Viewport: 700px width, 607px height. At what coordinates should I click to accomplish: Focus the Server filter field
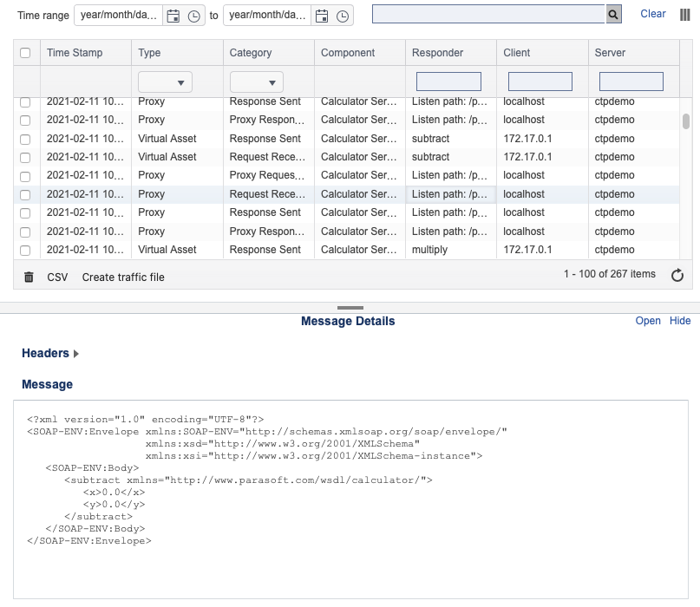coord(631,82)
